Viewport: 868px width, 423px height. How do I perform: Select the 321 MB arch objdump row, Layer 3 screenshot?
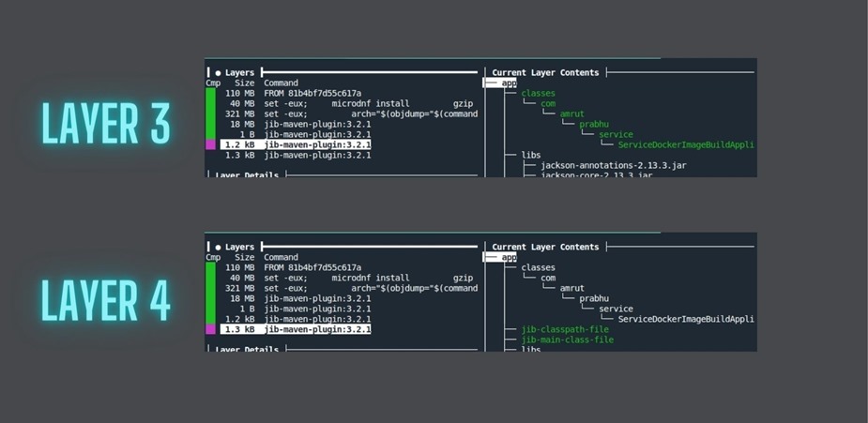[351, 113]
